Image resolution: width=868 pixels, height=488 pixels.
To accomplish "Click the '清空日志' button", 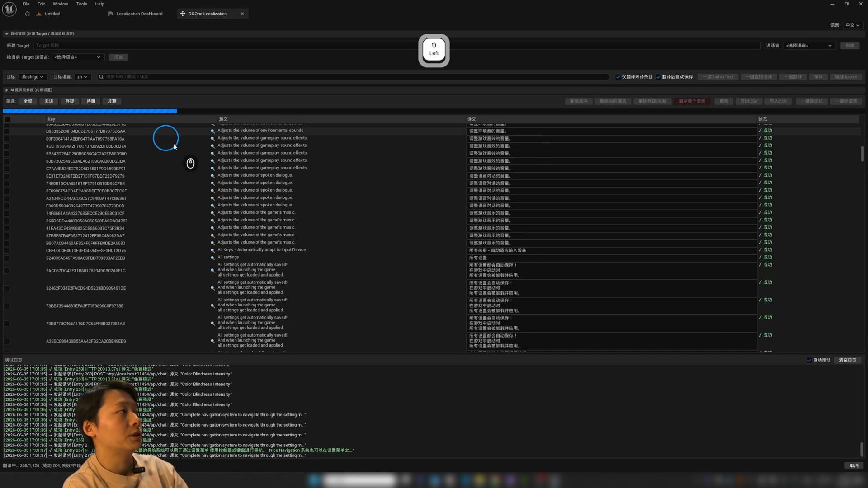I will pos(848,360).
